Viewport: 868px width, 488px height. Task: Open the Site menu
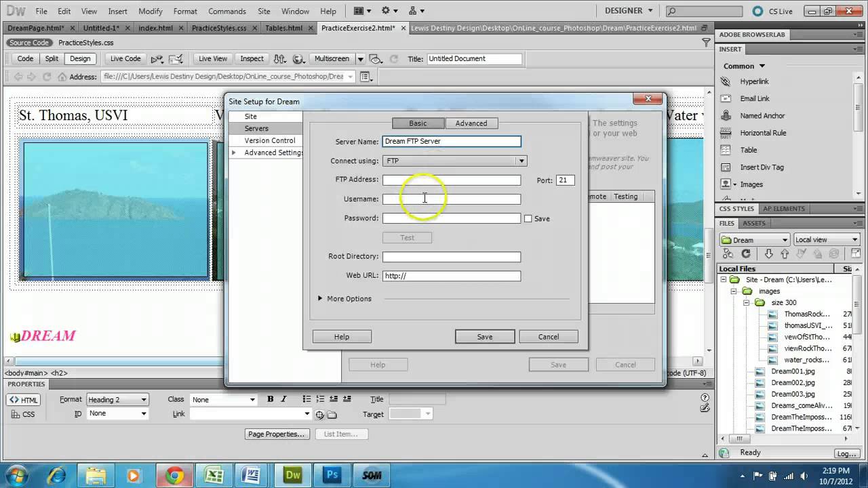264,12
